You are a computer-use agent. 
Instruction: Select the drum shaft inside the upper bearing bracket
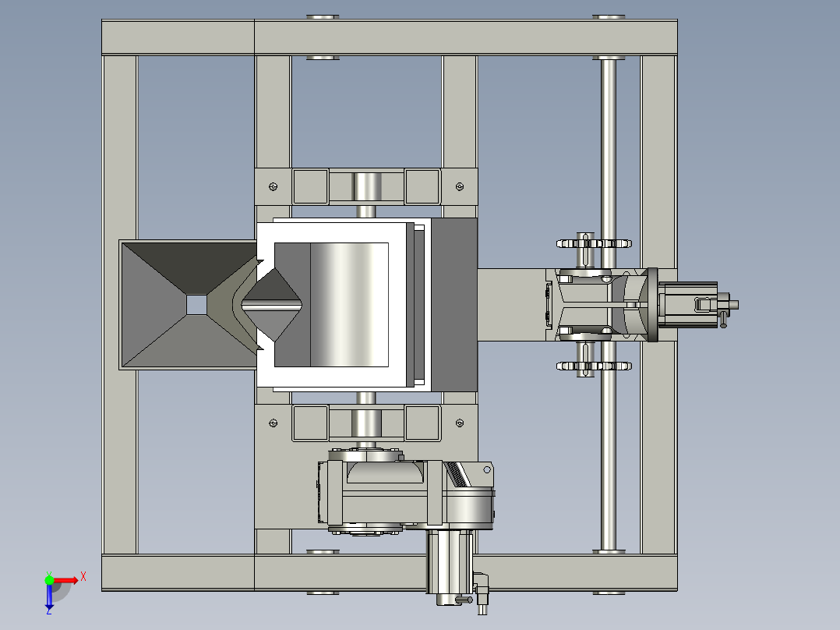366,186
